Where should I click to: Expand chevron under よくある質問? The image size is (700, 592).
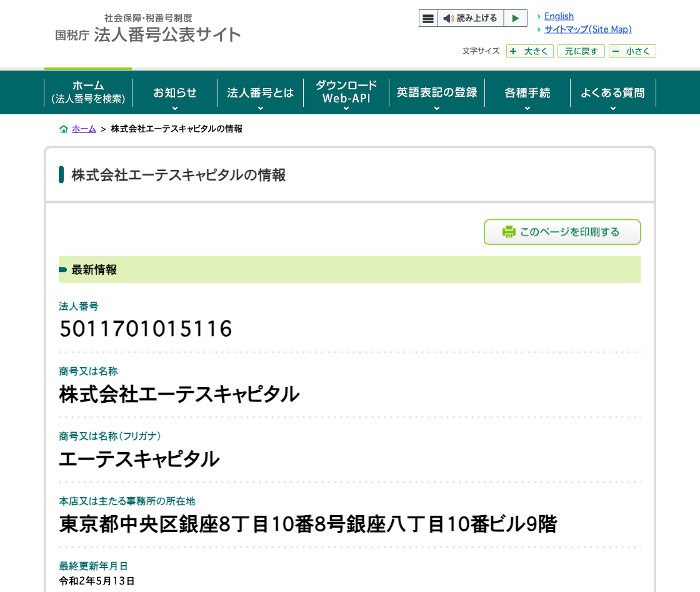click(613, 108)
